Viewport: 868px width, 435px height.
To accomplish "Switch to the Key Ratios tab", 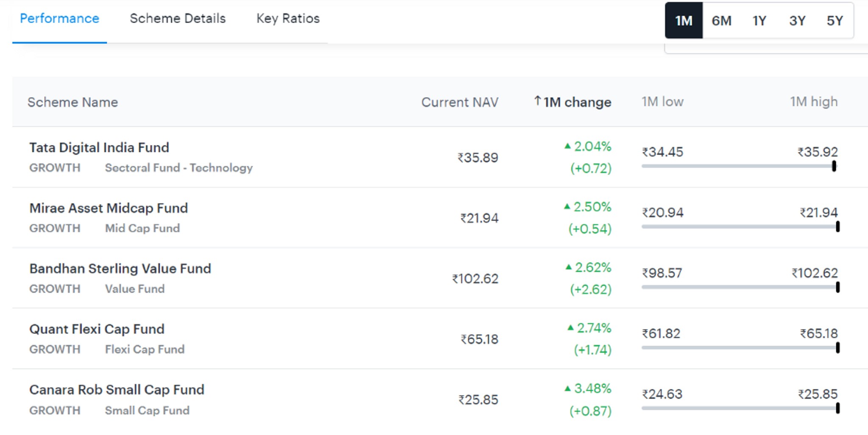I will click(x=288, y=19).
